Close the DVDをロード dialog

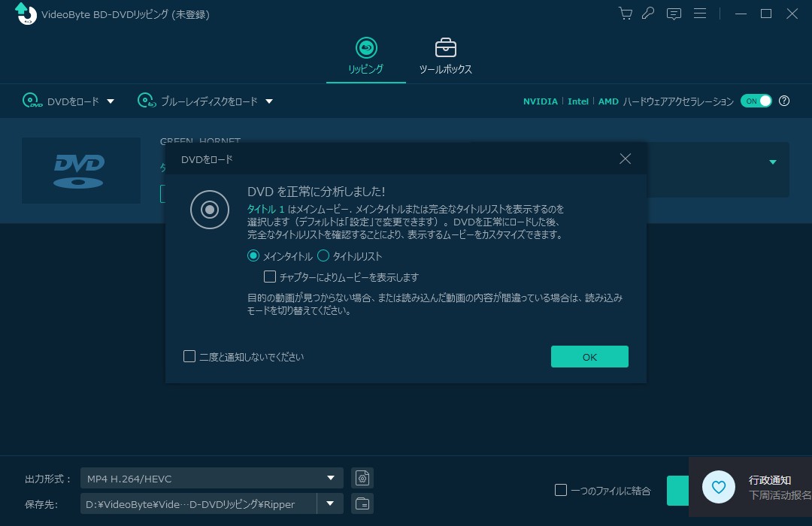pyautogui.click(x=625, y=159)
